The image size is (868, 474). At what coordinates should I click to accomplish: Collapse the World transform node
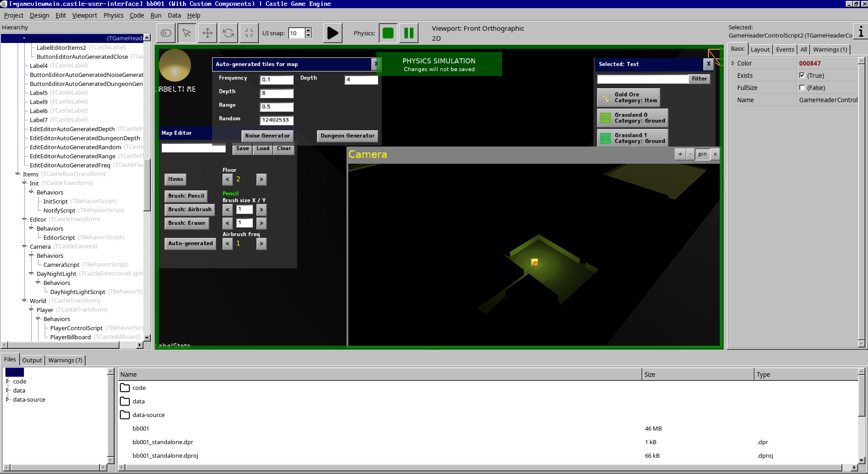point(24,300)
